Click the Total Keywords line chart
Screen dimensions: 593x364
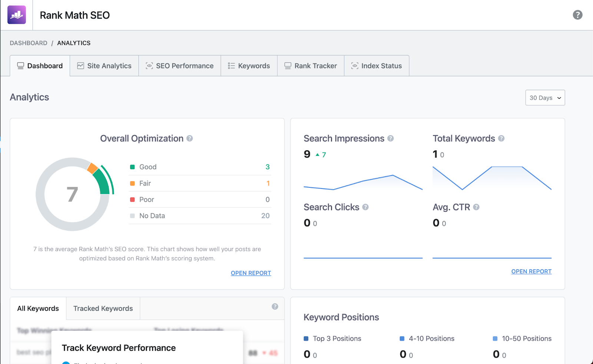pyautogui.click(x=492, y=178)
